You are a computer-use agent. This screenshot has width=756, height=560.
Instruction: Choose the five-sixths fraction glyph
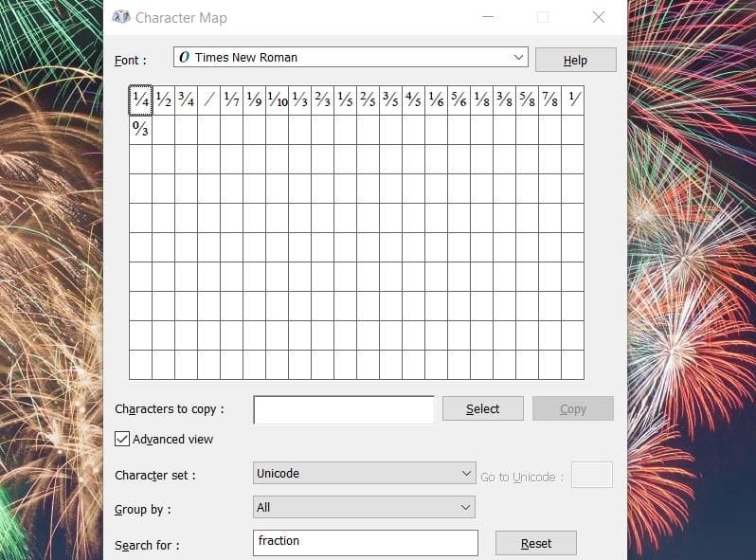point(459,100)
